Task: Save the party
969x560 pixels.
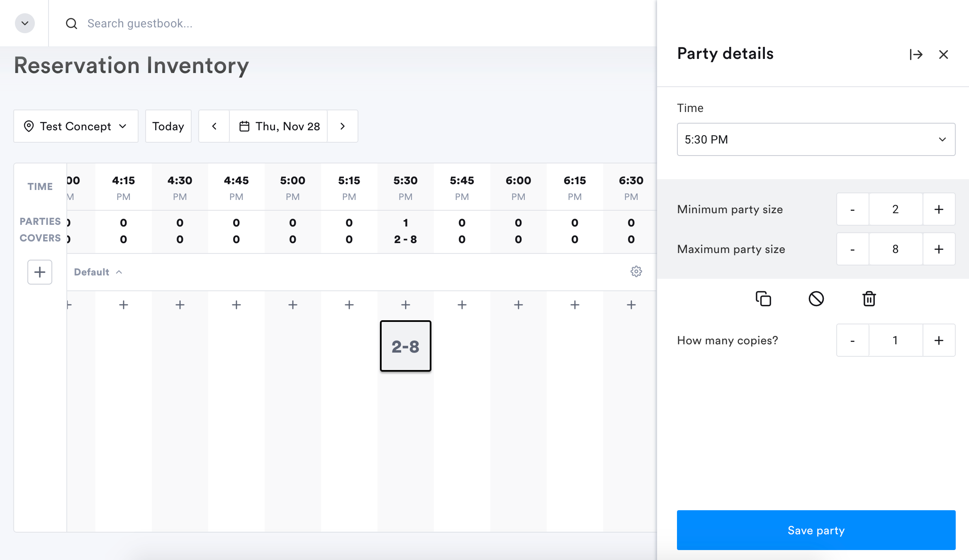Action: coord(816,530)
